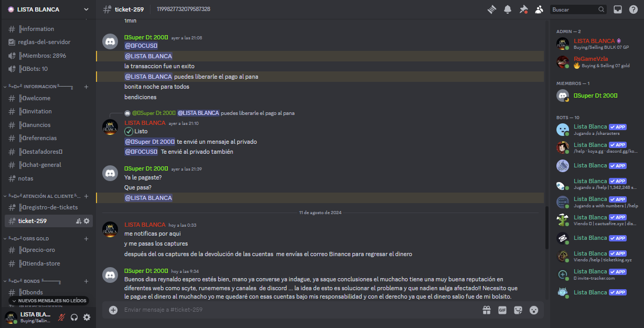Open the emoji picker
This screenshot has width=644, height=328.
pos(534,310)
